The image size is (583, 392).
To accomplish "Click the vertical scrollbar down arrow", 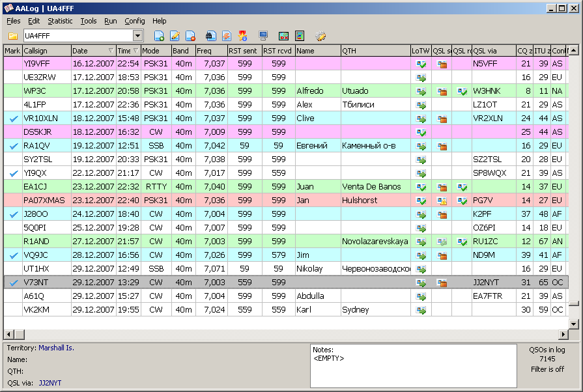I will (x=573, y=324).
